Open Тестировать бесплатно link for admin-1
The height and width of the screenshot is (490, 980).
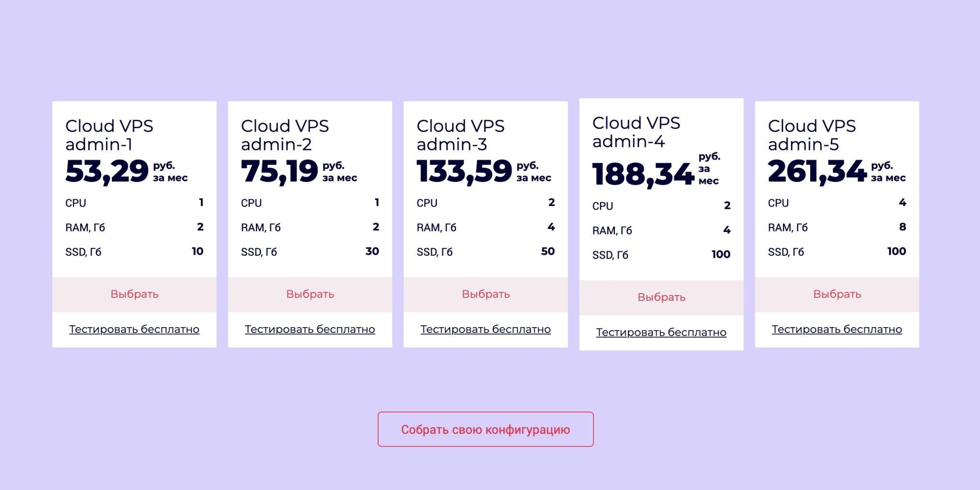point(134,329)
